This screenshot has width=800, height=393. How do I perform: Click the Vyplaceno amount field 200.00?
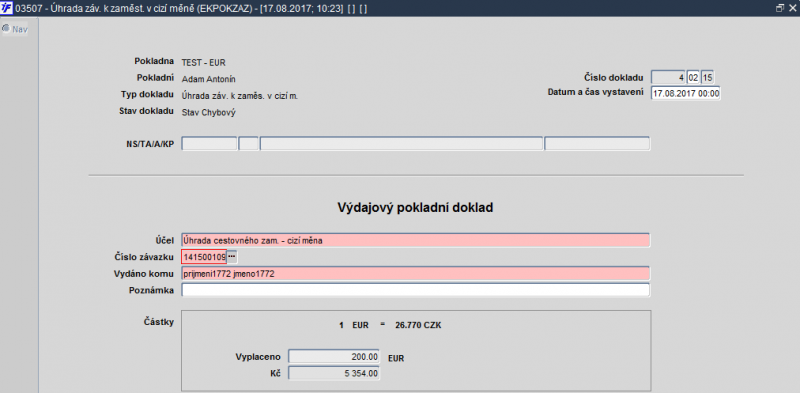point(334,357)
